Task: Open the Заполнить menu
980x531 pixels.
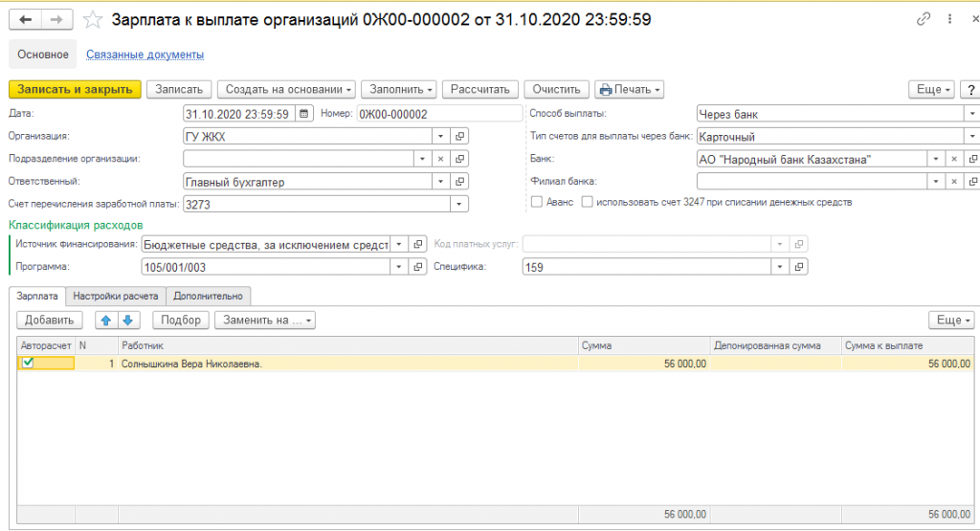Action: [399, 89]
